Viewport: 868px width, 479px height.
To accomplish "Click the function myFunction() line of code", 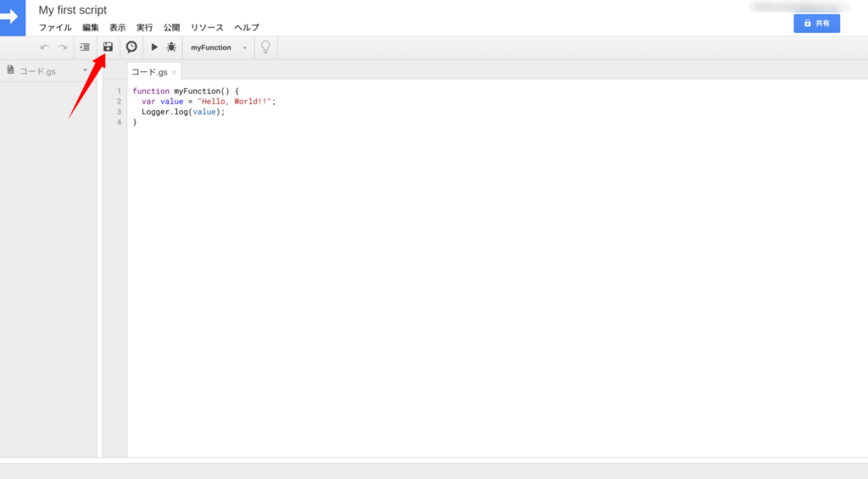I will [186, 91].
